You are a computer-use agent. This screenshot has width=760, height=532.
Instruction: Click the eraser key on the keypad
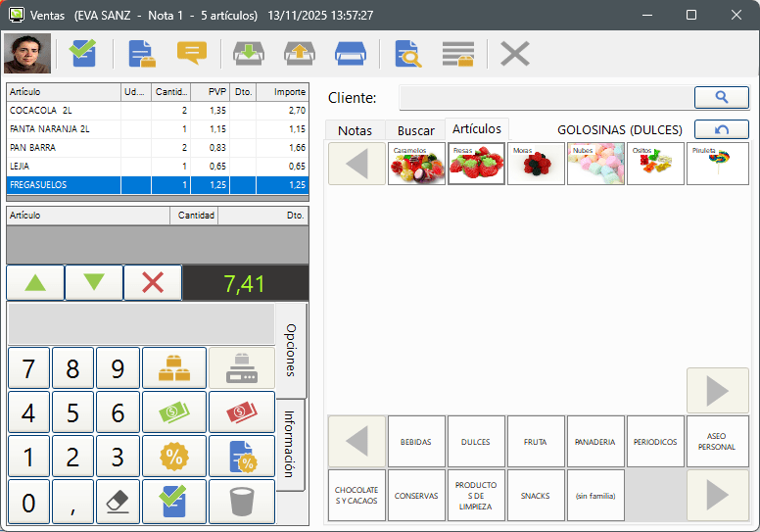click(118, 502)
